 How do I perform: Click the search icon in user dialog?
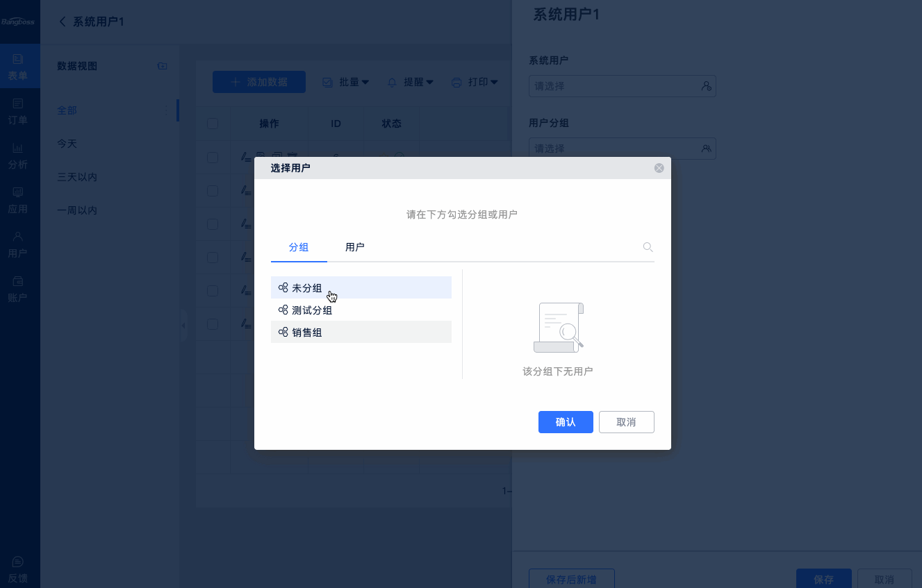(648, 247)
